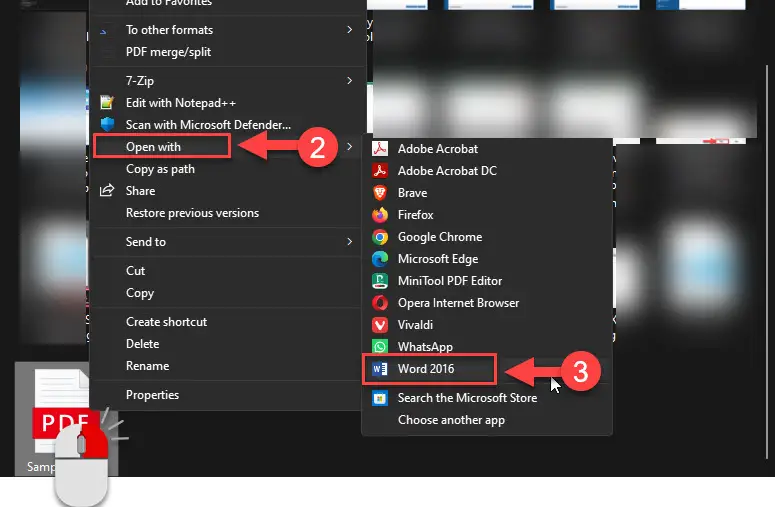Select Copy from the context menu

click(227, 293)
